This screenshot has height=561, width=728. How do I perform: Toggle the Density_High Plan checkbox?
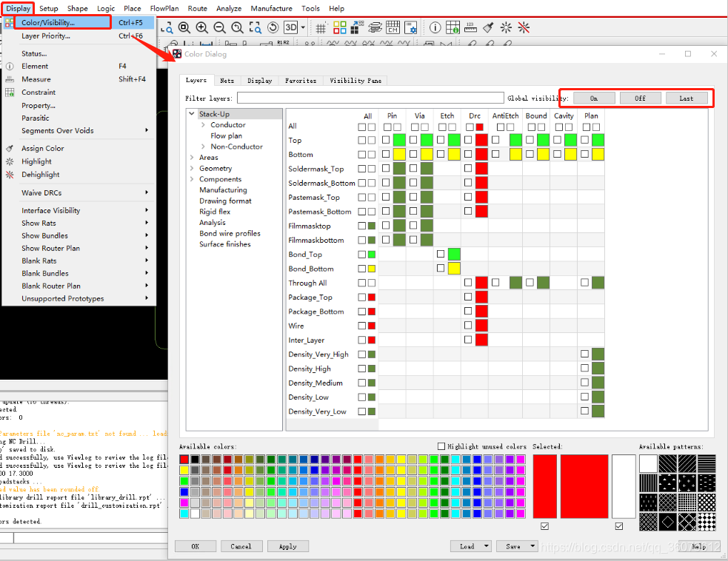pos(584,368)
